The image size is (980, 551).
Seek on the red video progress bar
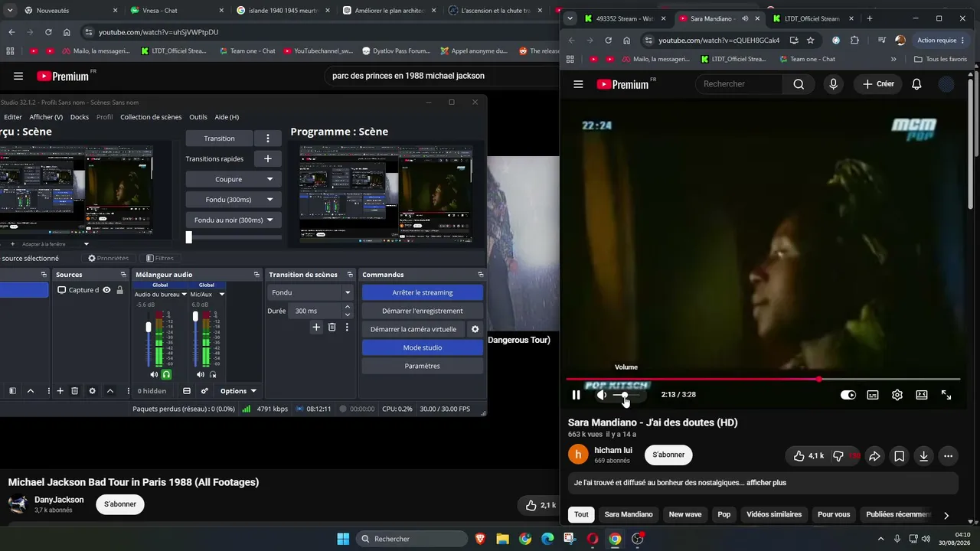(763, 379)
